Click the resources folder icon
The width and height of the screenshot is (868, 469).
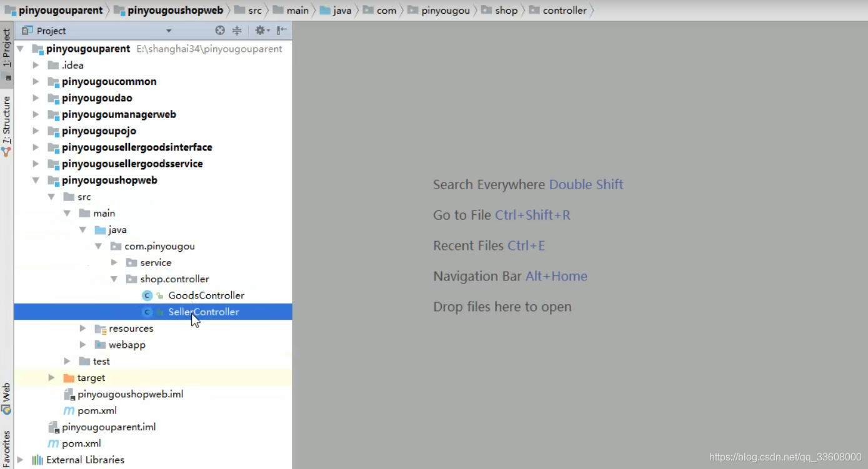tap(100, 328)
